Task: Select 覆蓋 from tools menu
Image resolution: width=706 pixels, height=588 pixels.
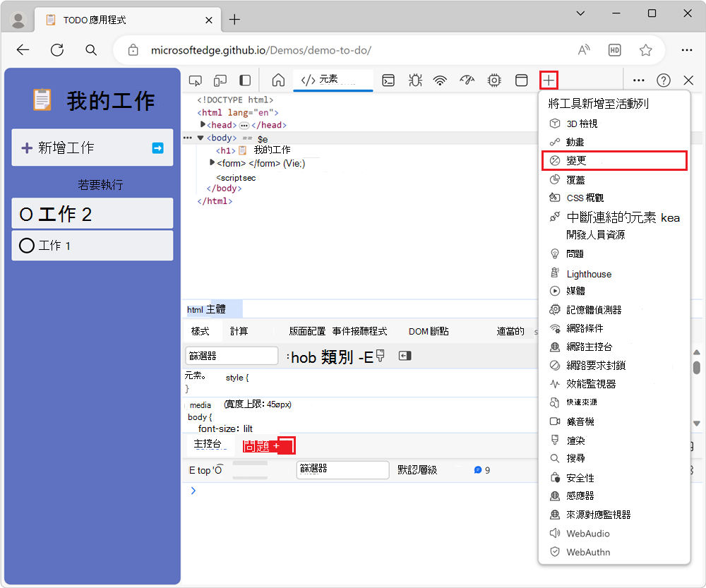Action: pos(614,180)
